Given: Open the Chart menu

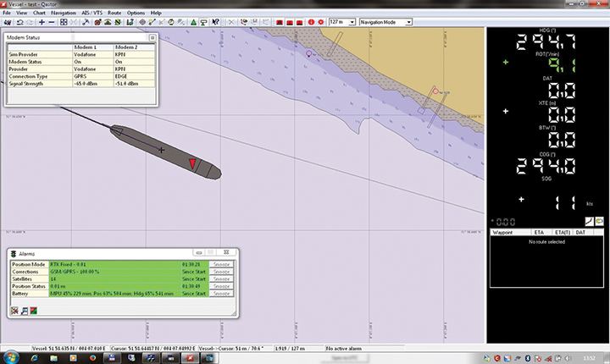Looking at the screenshot, I should 39,14.
